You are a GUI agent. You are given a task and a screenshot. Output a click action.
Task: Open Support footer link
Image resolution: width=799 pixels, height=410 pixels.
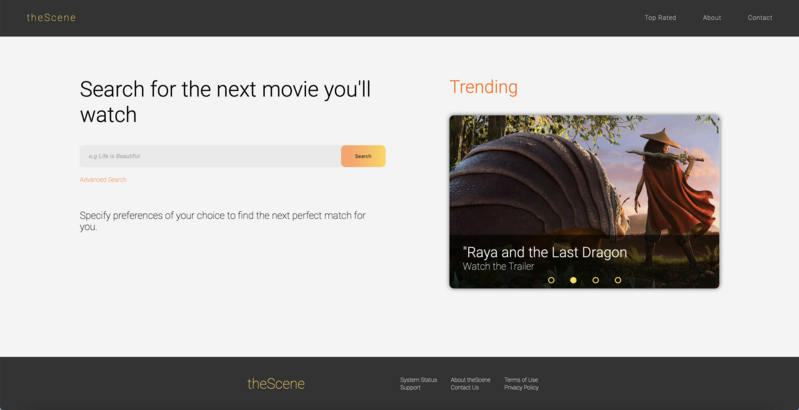click(x=410, y=388)
